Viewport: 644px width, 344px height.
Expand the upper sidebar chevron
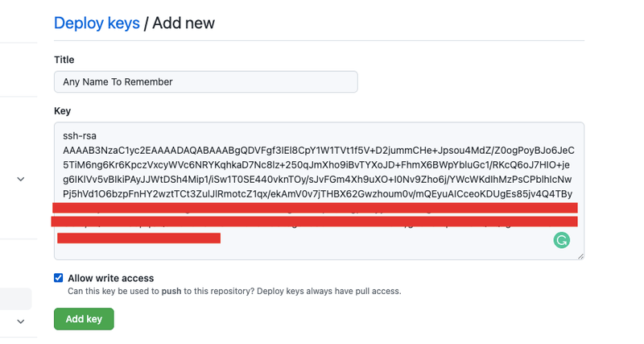[x=21, y=179]
